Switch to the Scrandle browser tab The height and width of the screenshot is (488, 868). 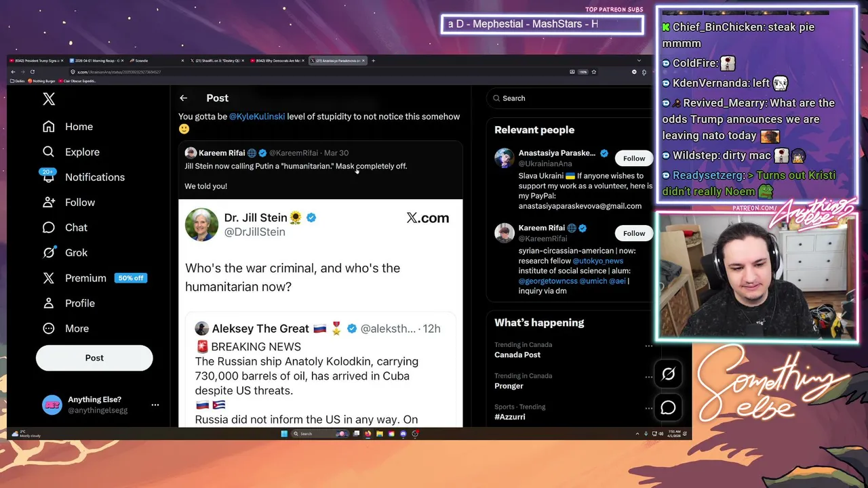pos(156,60)
